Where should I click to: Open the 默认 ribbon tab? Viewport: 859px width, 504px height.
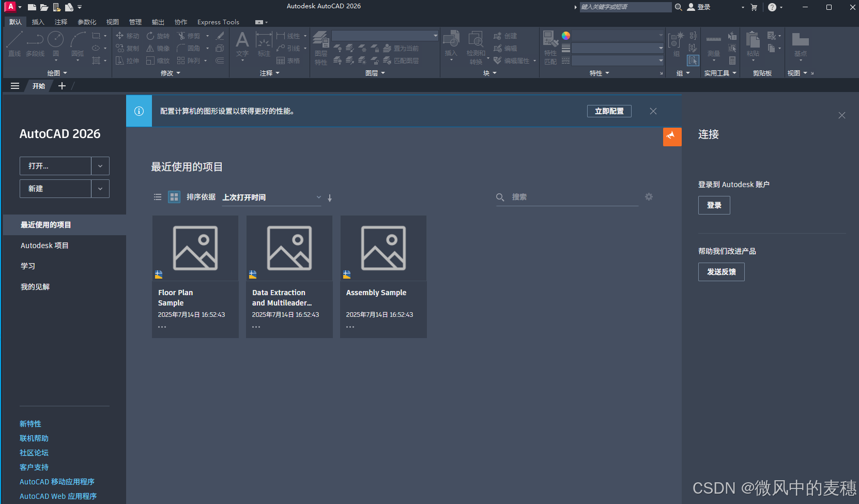(x=16, y=22)
